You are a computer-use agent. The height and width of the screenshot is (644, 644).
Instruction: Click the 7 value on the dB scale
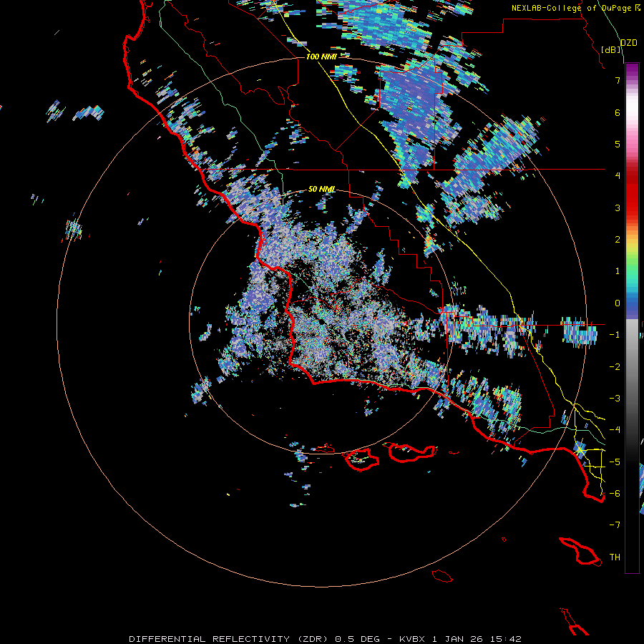click(618, 80)
